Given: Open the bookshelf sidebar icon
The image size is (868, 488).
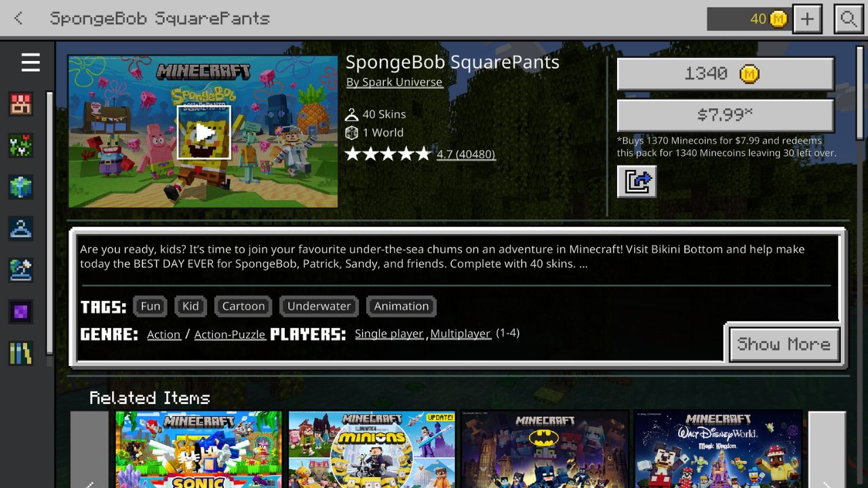Looking at the screenshot, I should pyautogui.click(x=21, y=353).
